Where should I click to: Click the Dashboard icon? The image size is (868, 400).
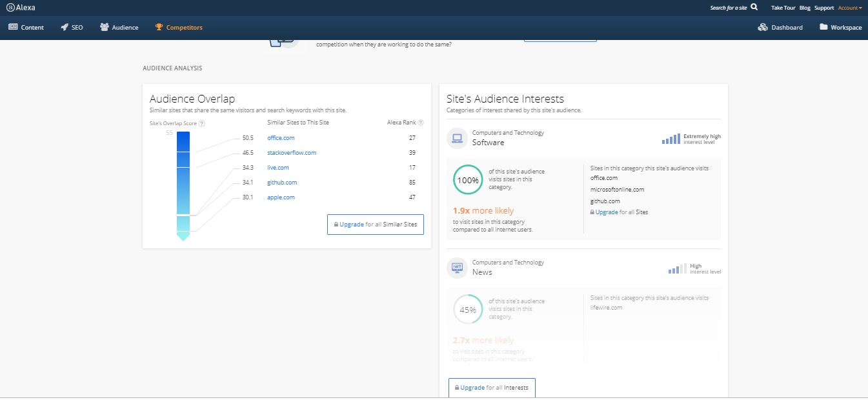pos(763,27)
